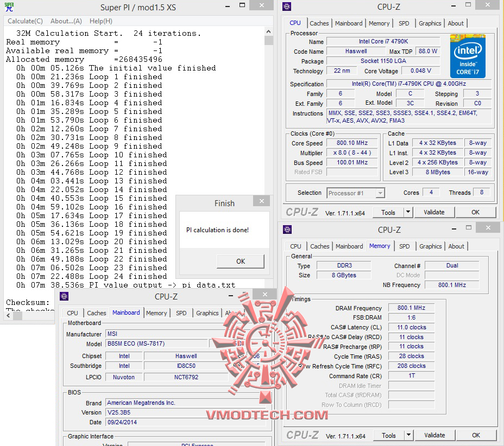Click the BIOS date 09/24/2014
504x446 pixels.
186,422
